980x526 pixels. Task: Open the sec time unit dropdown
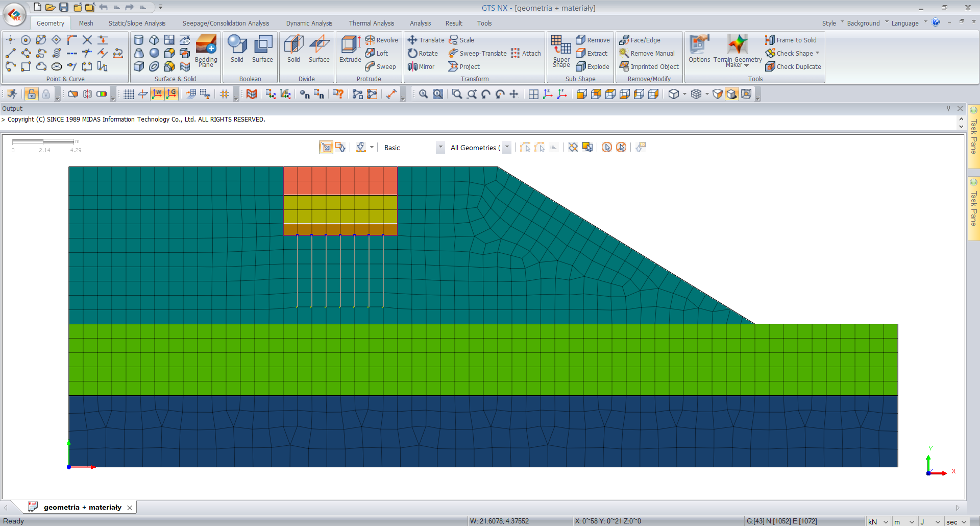[956, 521]
